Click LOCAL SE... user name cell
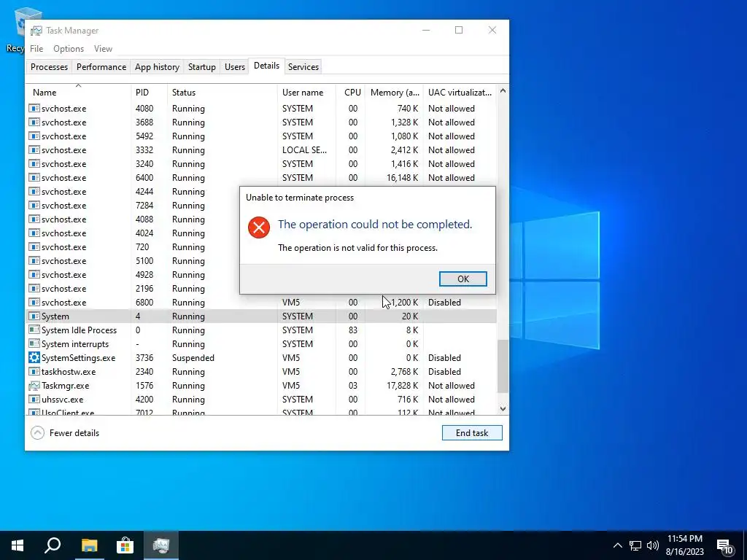Image resolution: width=747 pixels, height=560 pixels. coord(304,150)
